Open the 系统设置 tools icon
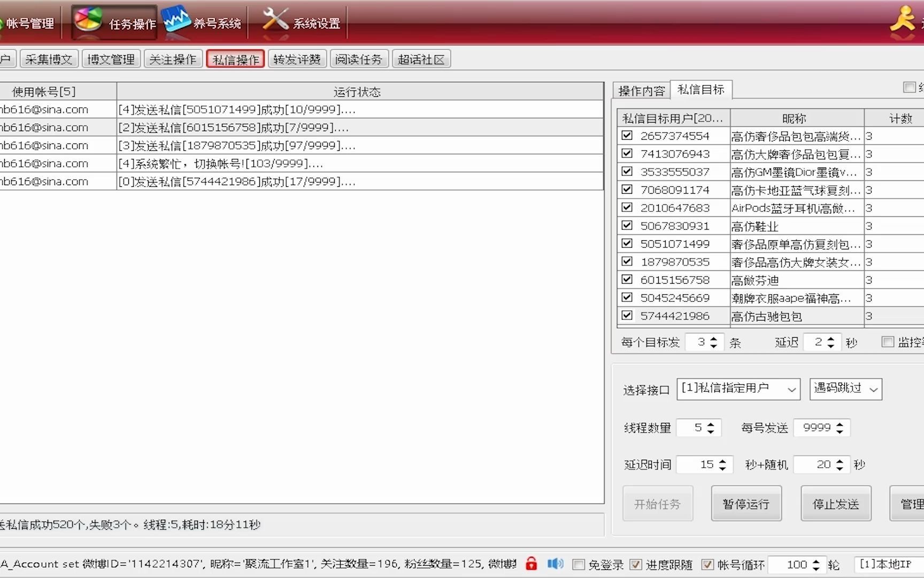The width and height of the screenshot is (924, 578). click(276, 20)
